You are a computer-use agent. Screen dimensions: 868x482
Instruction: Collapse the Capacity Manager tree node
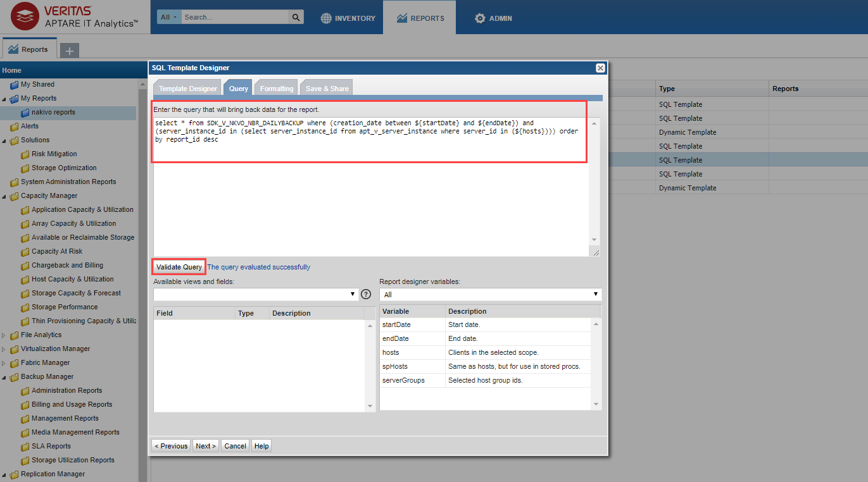tap(4, 196)
